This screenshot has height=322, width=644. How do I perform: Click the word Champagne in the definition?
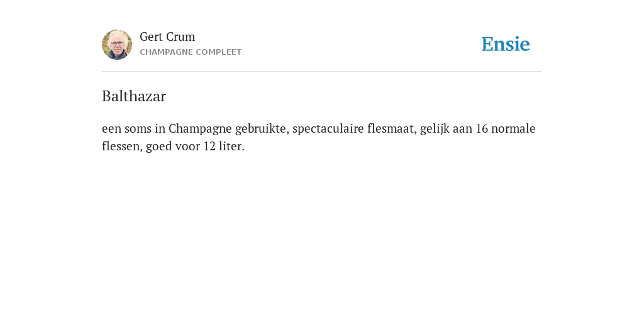click(200, 129)
